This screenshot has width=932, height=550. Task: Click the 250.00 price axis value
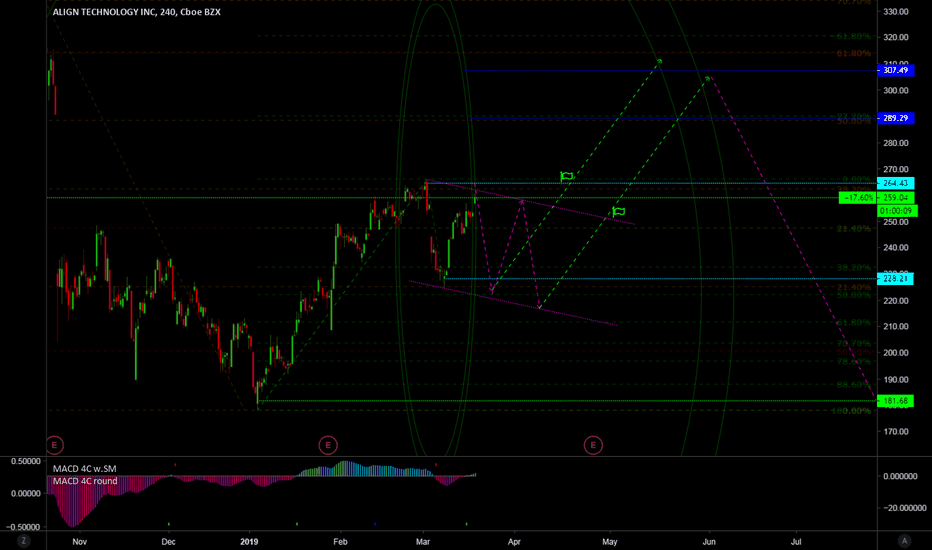[896, 222]
